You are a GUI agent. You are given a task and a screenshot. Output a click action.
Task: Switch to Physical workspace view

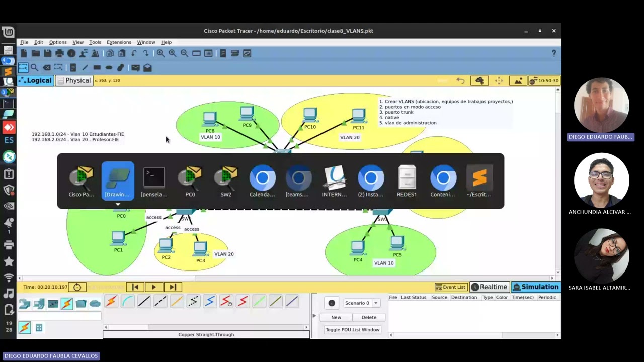(73, 80)
